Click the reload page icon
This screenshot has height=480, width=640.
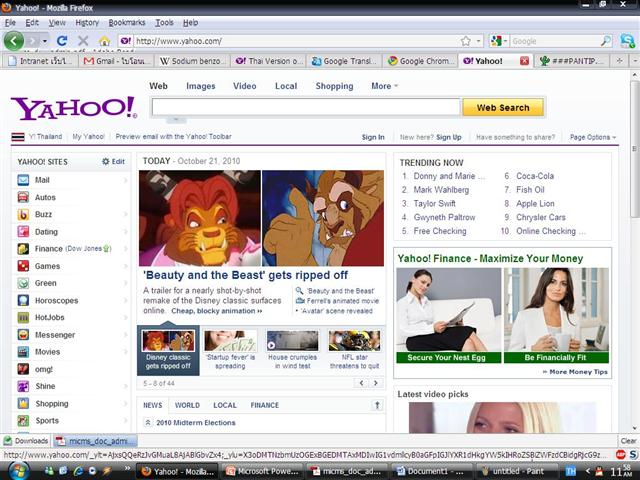point(62,41)
